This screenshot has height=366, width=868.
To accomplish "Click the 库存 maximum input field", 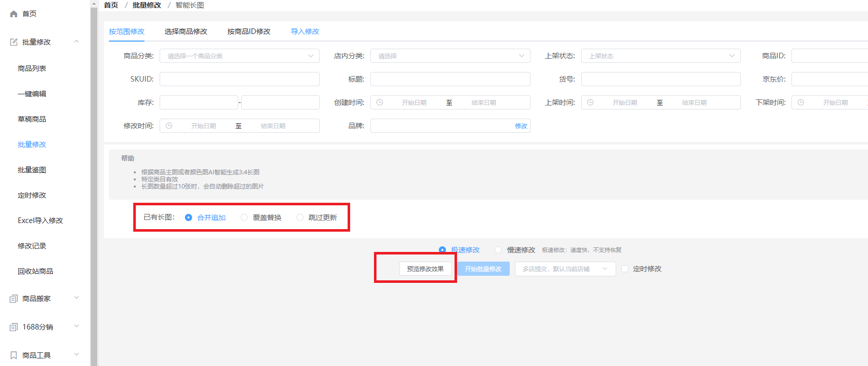I will pos(280,102).
